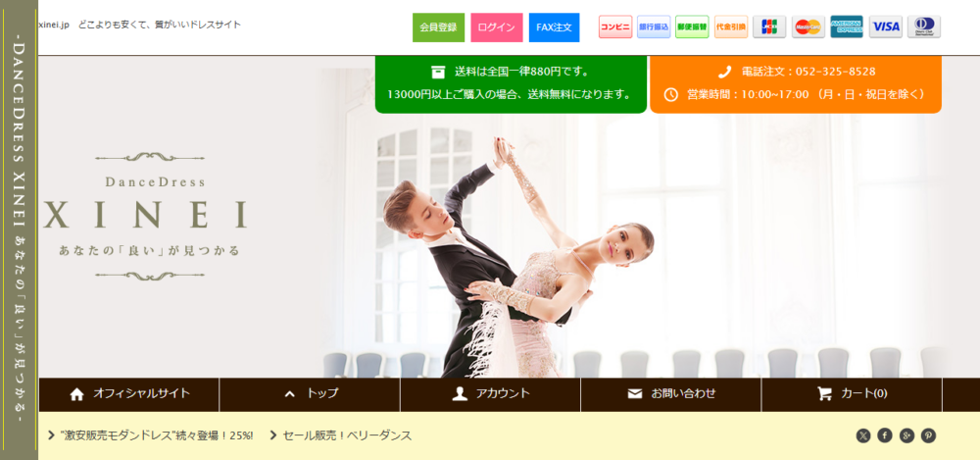Open the お問い合わせ menu item
Viewport: 980px width, 460px height.
pyautogui.click(x=671, y=394)
